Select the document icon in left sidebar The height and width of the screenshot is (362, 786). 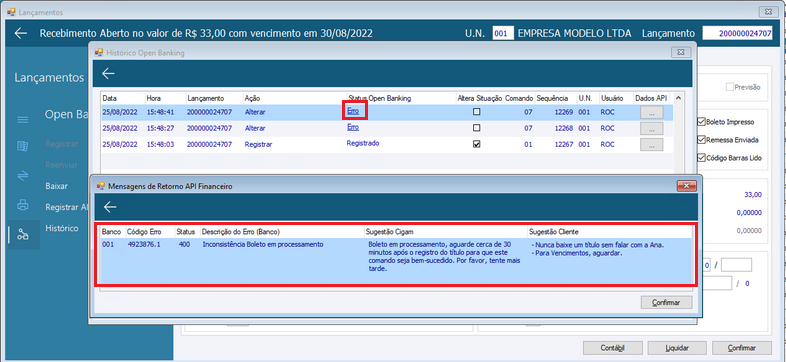(x=23, y=146)
